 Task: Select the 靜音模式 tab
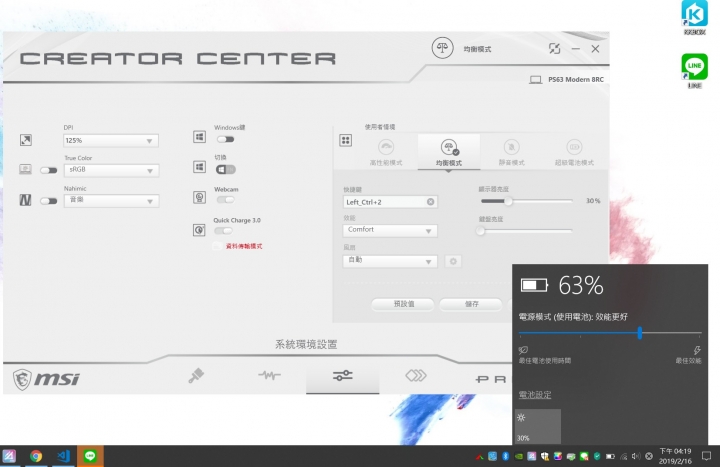coord(512,152)
